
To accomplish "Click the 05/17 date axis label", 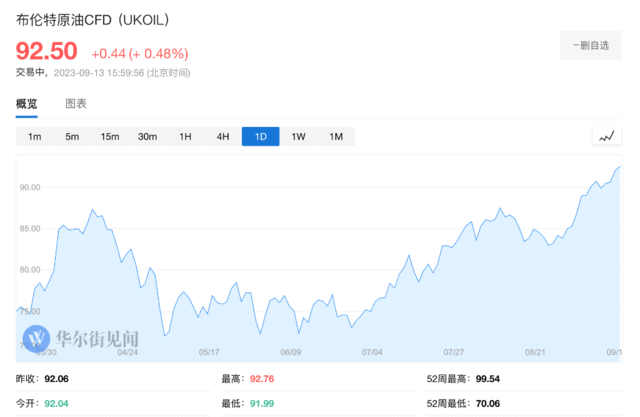I will pyautogui.click(x=209, y=352).
